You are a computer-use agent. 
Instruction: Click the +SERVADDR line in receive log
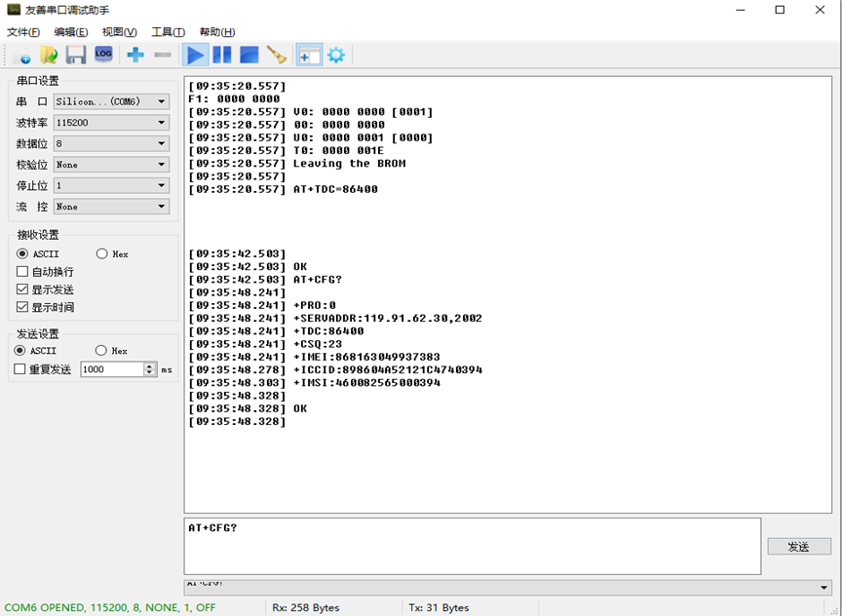pos(388,318)
